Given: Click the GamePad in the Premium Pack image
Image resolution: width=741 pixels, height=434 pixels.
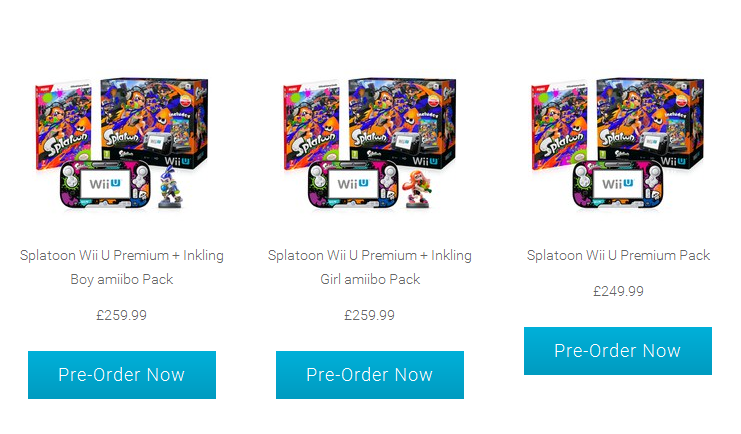Looking at the screenshot, I should [x=618, y=185].
